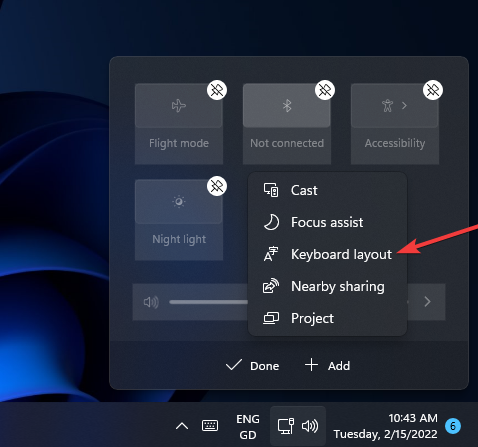Click the volume speaker icon beside slider
The width and height of the screenshot is (478, 447).
coord(151,302)
